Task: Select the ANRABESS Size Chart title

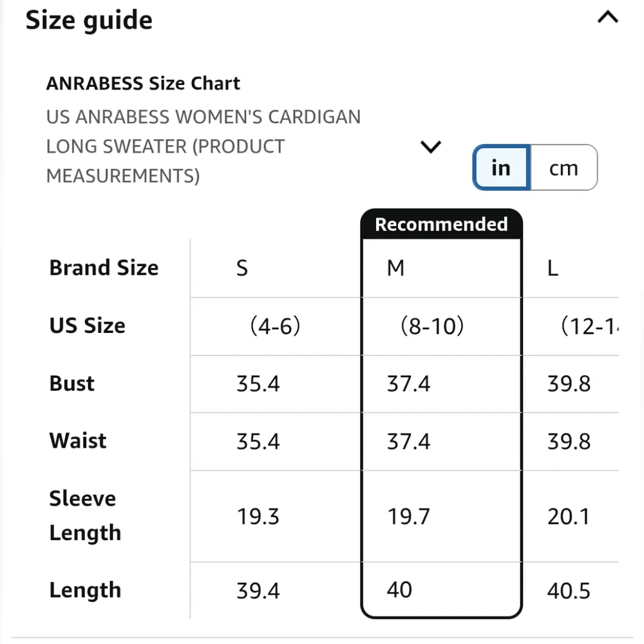Action: [x=143, y=84]
